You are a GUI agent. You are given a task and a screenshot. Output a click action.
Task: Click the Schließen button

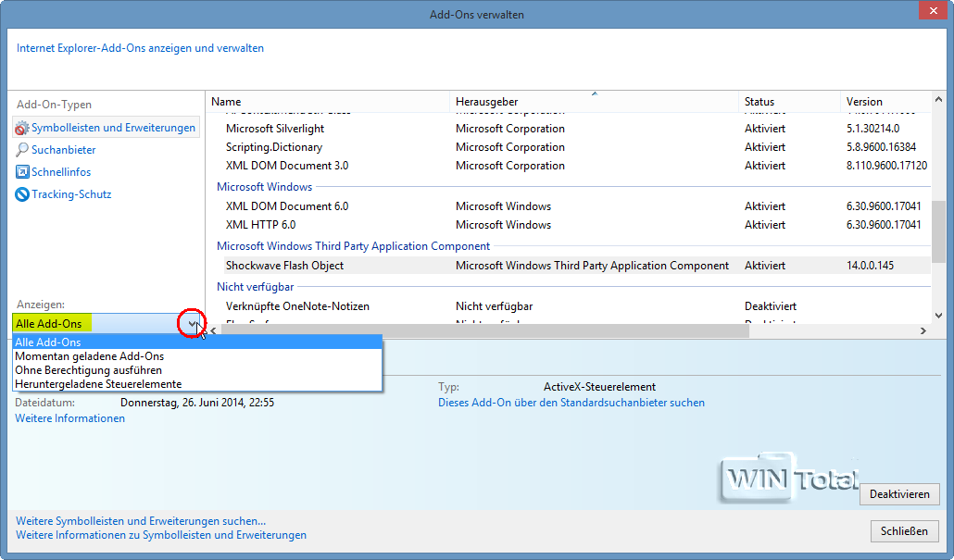click(903, 531)
